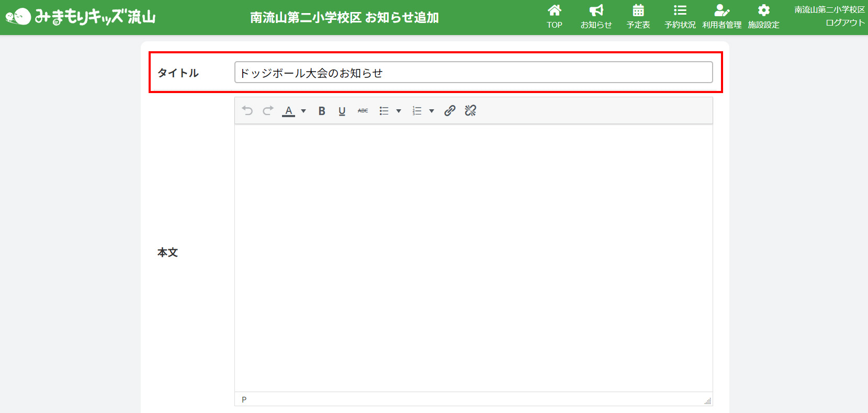The width and height of the screenshot is (868, 413).
Task: Click into the タイトル text field
Action: pos(473,73)
